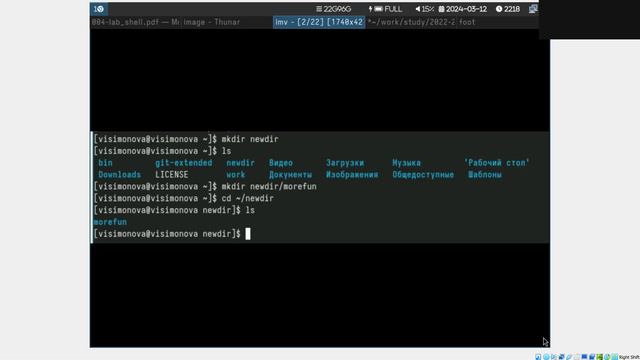
Task: Click the 'Документы' directory name
Action: click(290, 175)
